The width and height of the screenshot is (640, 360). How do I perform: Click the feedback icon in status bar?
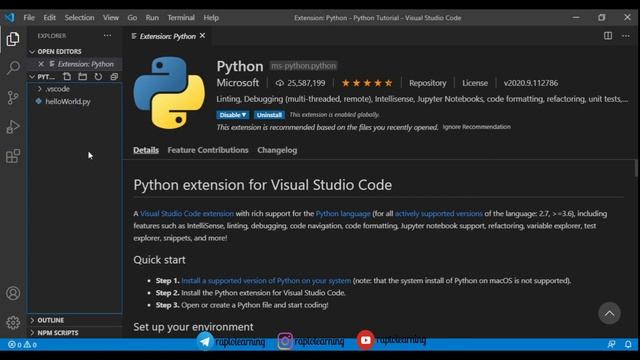[x=611, y=344]
